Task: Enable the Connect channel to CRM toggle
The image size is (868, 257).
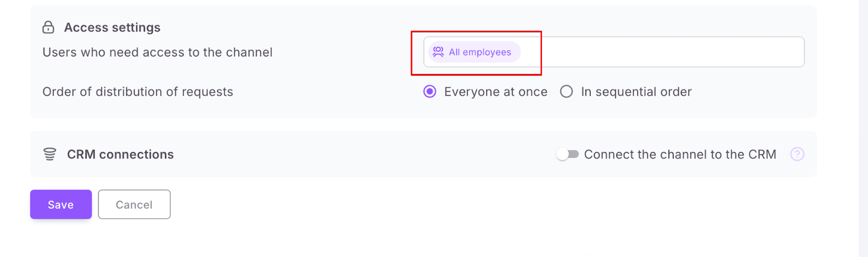Action: click(x=567, y=154)
